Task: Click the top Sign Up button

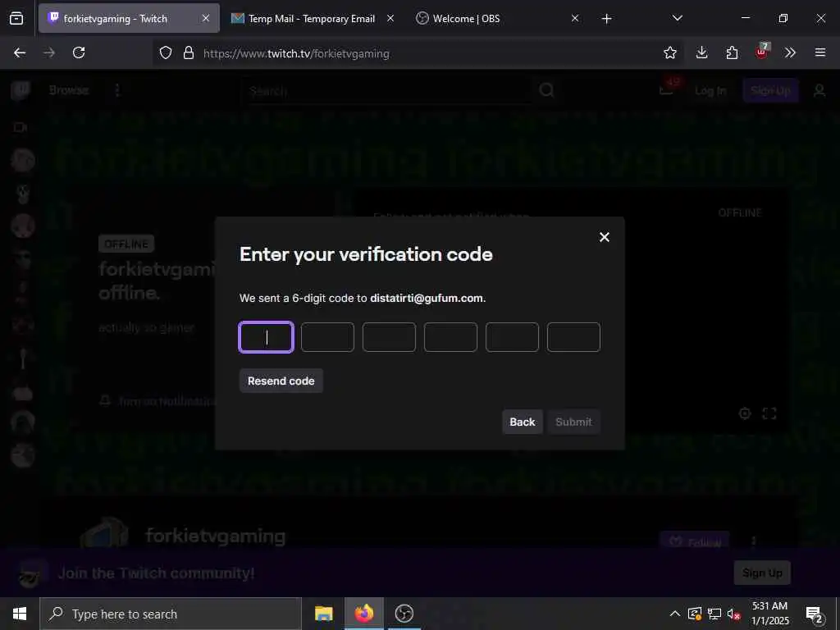Action: click(x=770, y=90)
